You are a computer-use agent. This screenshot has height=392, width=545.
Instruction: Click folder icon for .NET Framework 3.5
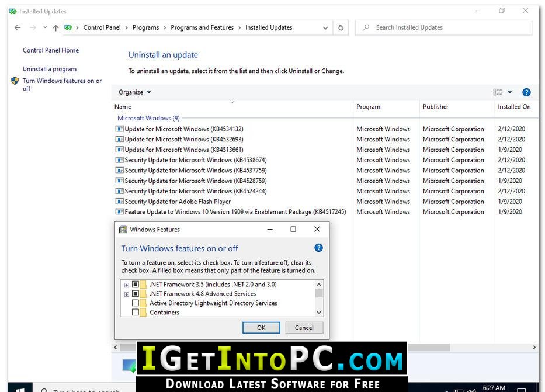point(143,285)
